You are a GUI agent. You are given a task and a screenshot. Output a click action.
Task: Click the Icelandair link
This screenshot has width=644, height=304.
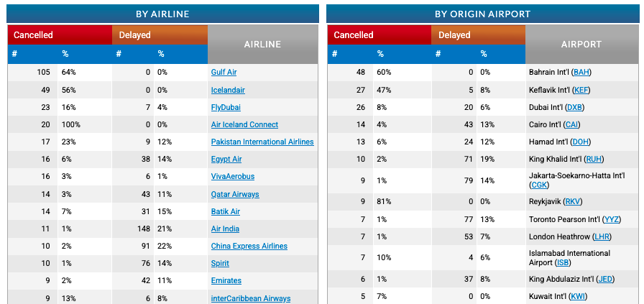(x=228, y=90)
